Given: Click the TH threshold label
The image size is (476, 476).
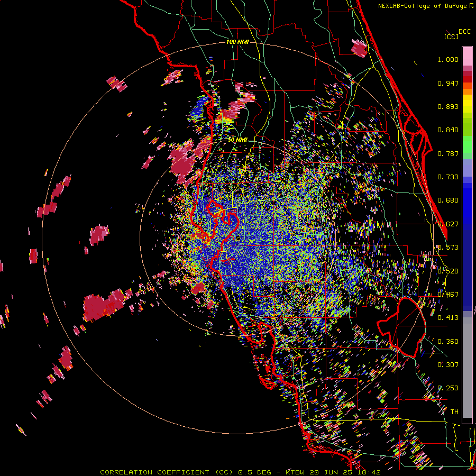Looking at the screenshot, I should 454,412.
